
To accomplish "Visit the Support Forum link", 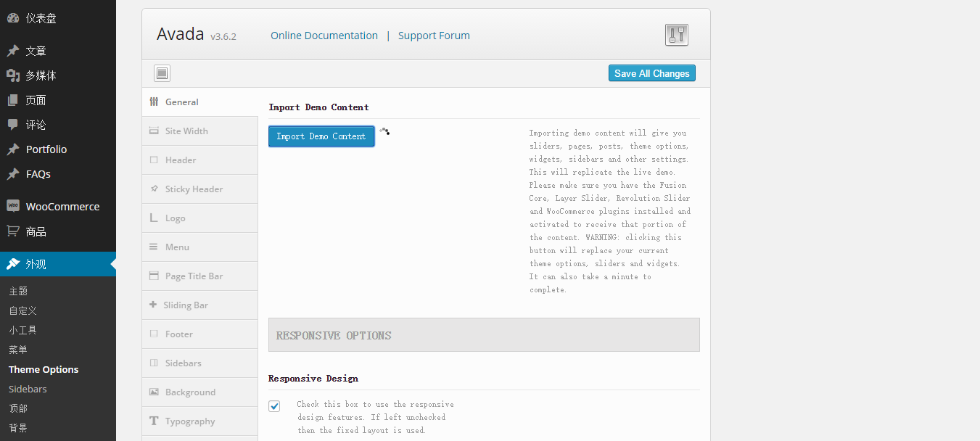I will (434, 36).
